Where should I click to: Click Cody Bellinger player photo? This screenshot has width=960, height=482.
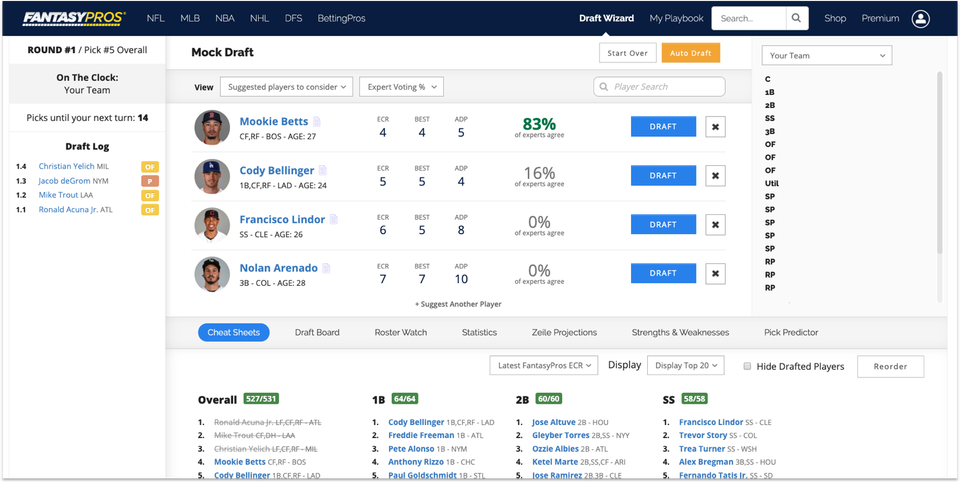click(x=212, y=176)
